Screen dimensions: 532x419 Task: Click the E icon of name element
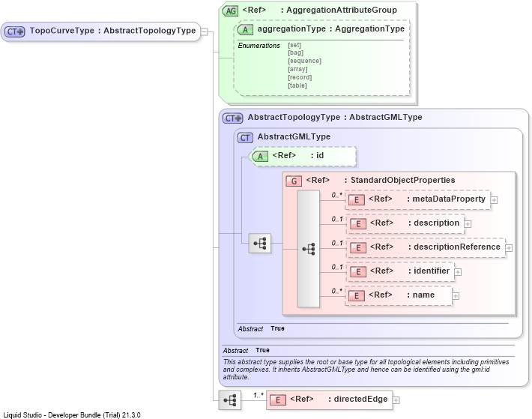coord(356,296)
